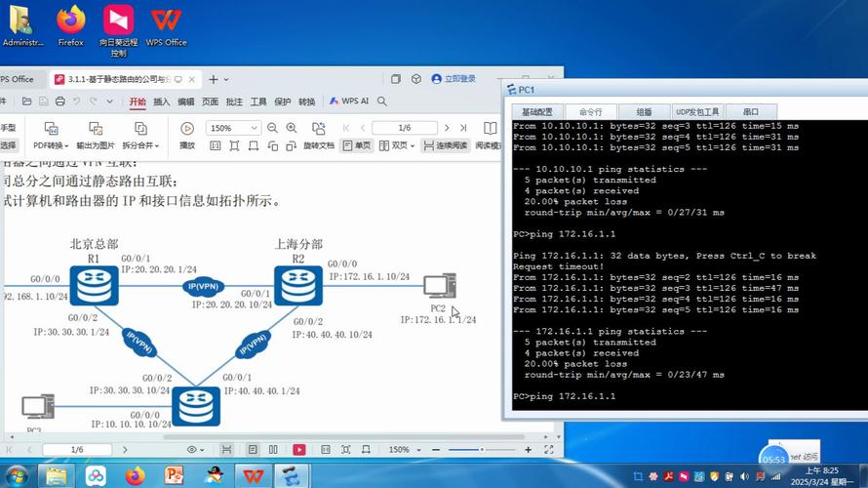This screenshot has height=488, width=868.
Task: Click the fit page icon in ribbon
Action: coord(234,145)
